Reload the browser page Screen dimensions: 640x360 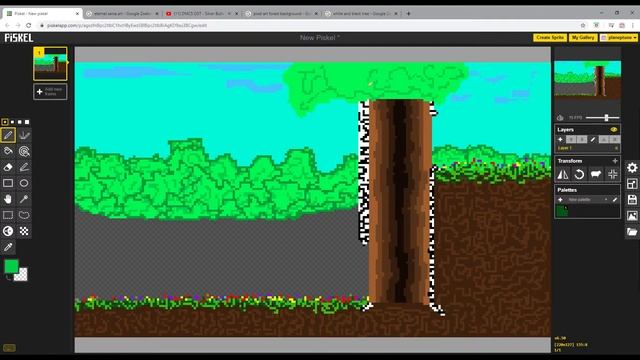point(29,25)
